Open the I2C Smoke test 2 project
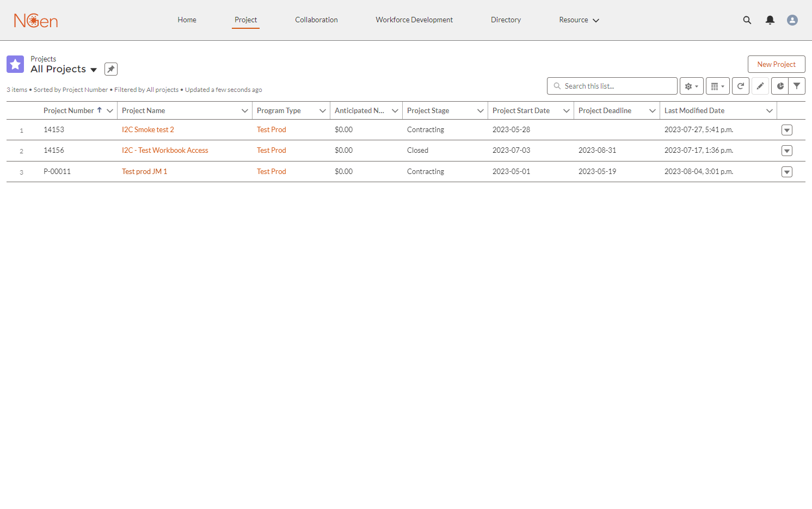The image size is (812, 509). pos(148,130)
